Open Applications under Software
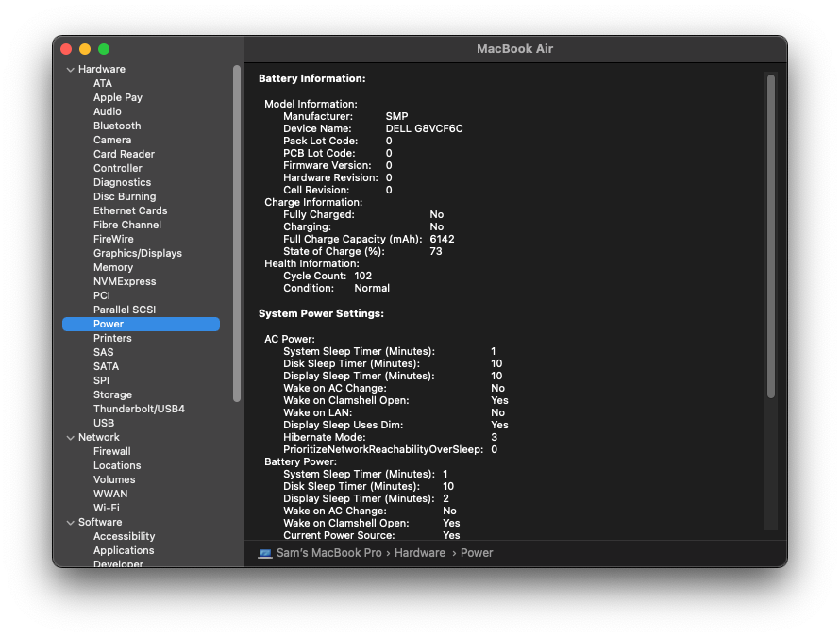 tap(124, 550)
